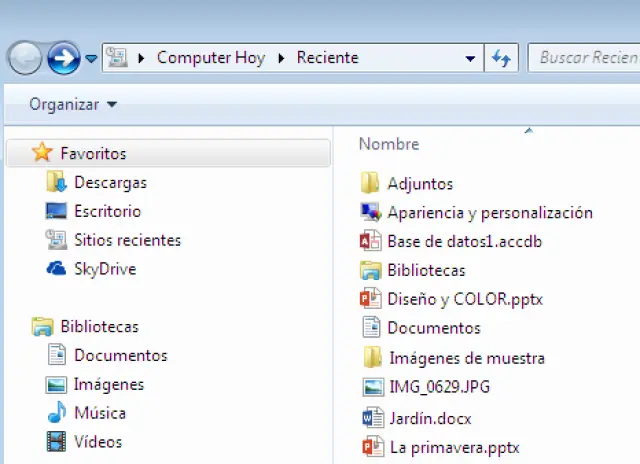Click Reciente in the breadcrumb path
Screen dimensions: 640x464
click(327, 58)
